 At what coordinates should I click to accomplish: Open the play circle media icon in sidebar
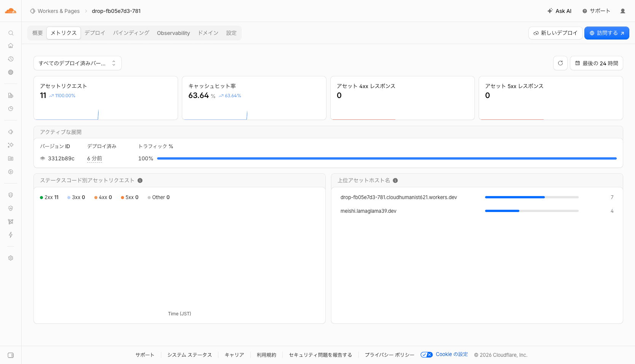coord(11,172)
